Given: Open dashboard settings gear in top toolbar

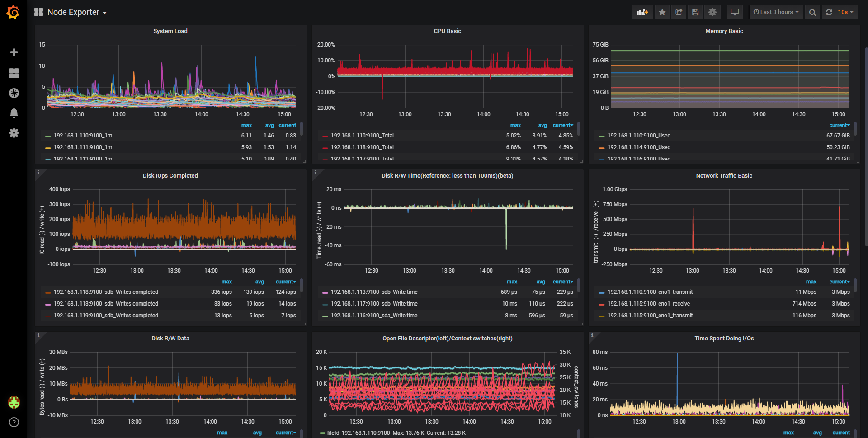Looking at the screenshot, I should click(712, 12).
